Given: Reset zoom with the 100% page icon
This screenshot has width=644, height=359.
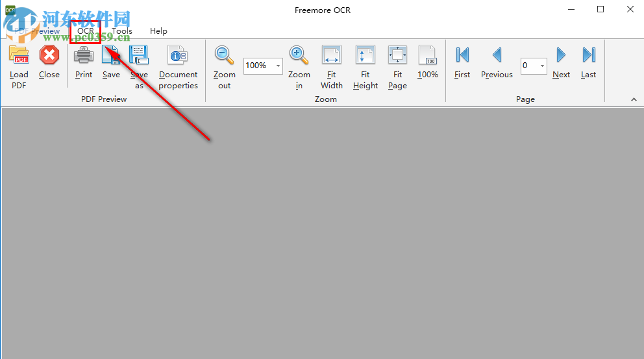Looking at the screenshot, I should [x=428, y=55].
